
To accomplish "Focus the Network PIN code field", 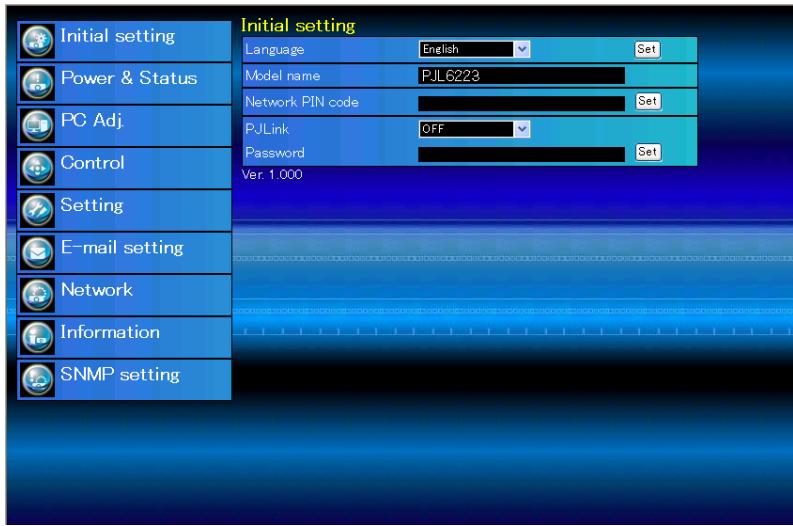I will pos(521,103).
